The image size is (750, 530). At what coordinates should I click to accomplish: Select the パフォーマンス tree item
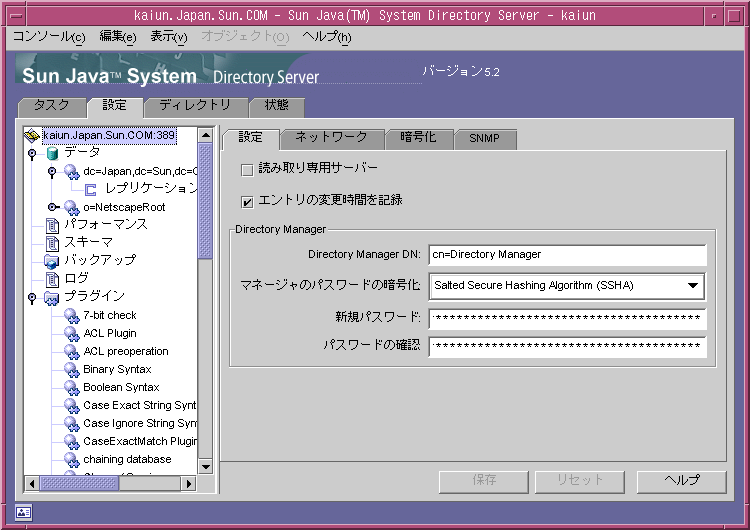106,225
